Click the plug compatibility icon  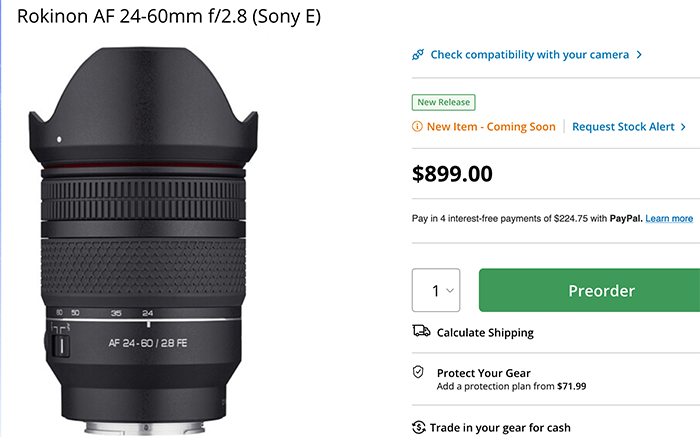419,54
